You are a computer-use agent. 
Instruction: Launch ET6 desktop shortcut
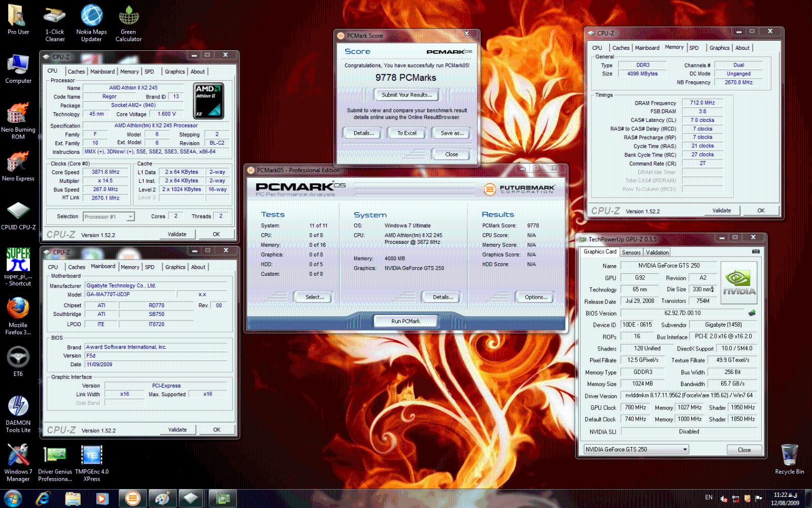coord(18,361)
